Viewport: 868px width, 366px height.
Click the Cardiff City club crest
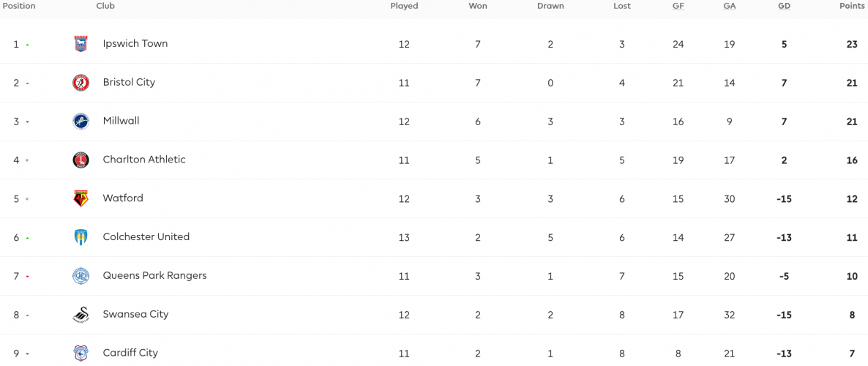pos(81,354)
